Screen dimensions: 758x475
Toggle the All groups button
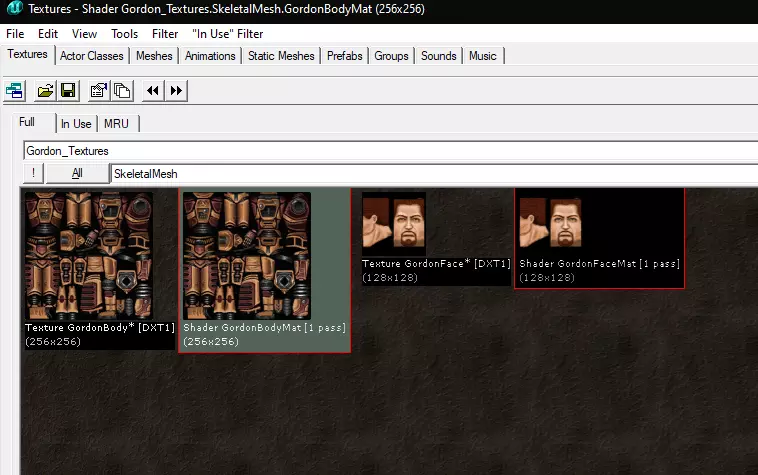(x=77, y=173)
